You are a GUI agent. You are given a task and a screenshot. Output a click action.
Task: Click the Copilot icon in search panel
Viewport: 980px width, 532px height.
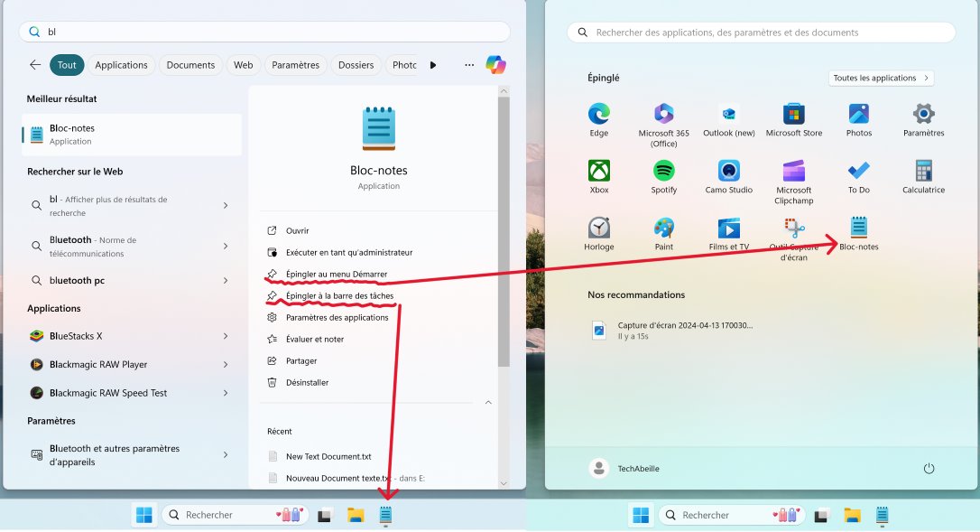[x=495, y=64]
